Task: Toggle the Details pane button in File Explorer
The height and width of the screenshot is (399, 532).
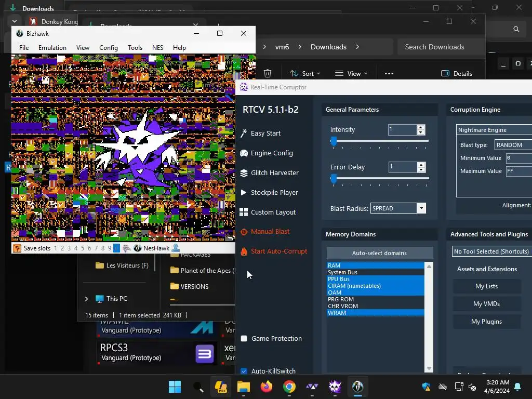Action: pos(456,74)
